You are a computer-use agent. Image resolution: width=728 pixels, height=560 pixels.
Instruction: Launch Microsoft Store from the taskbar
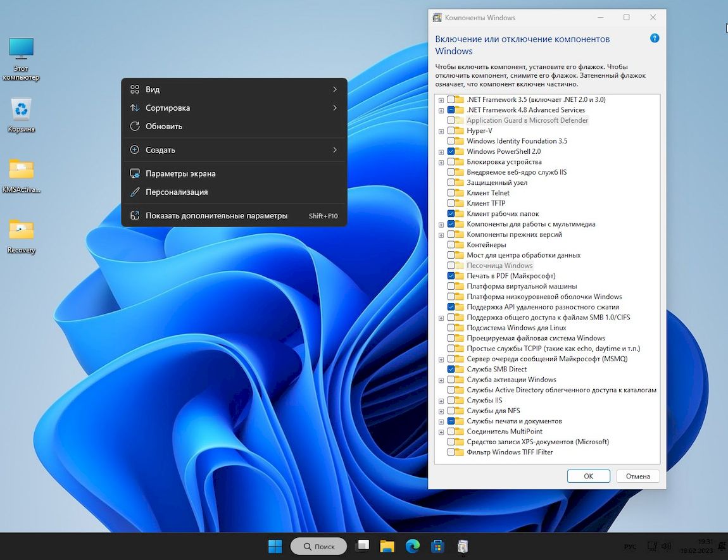pyautogui.click(x=437, y=546)
